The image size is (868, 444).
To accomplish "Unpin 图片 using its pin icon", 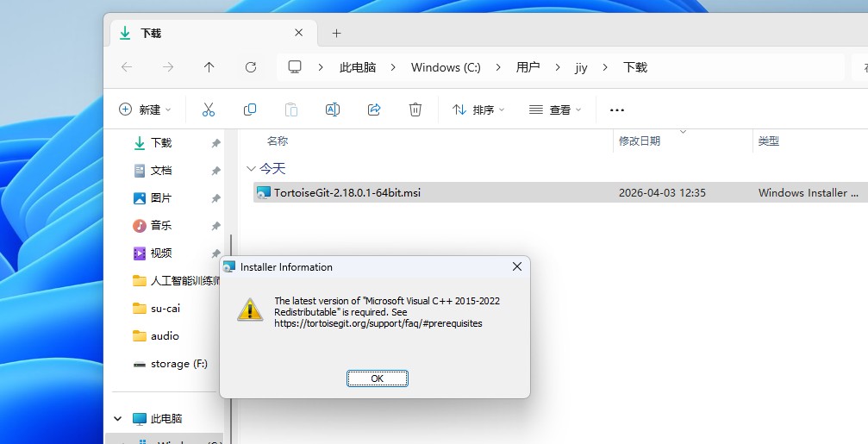I will 215,198.
